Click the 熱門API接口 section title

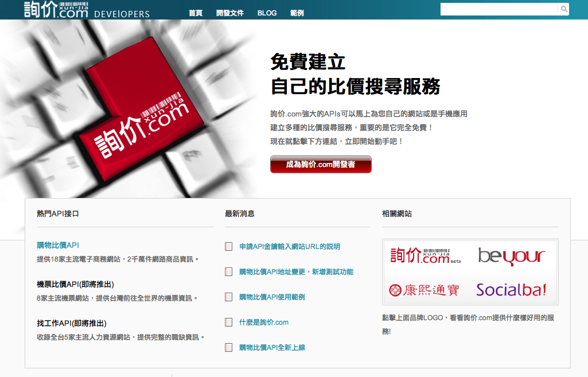point(58,214)
